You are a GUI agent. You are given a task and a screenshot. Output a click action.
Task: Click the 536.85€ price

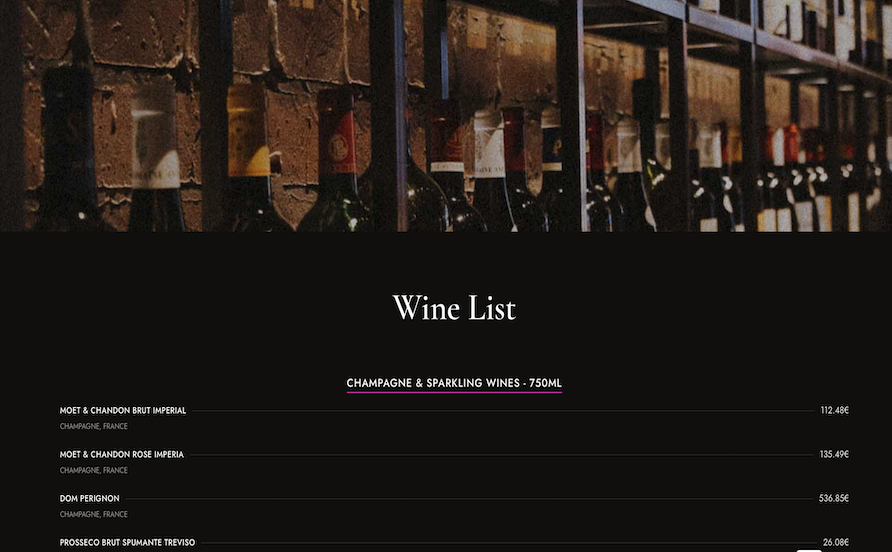pyautogui.click(x=834, y=499)
